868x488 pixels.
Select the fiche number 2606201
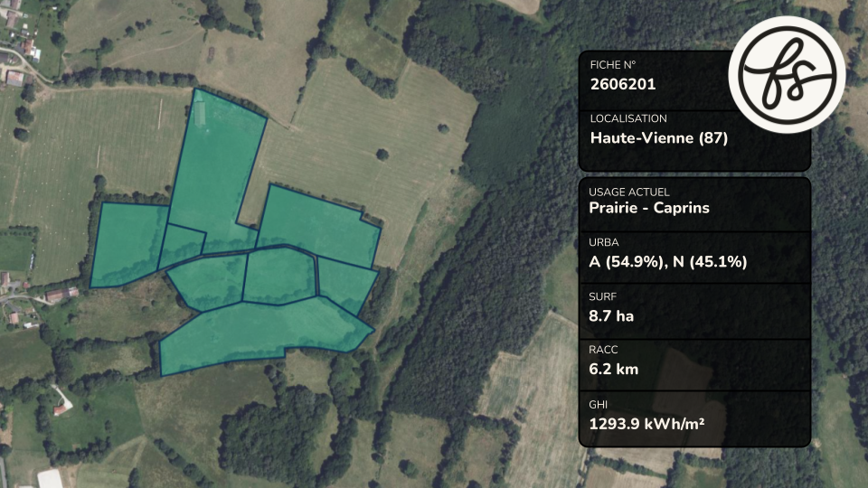(x=623, y=84)
